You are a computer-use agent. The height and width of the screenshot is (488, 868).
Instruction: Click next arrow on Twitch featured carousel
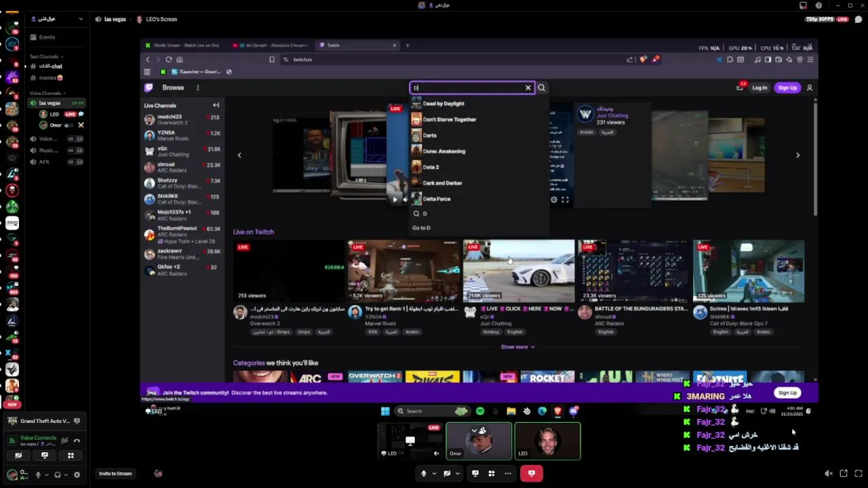(x=797, y=155)
